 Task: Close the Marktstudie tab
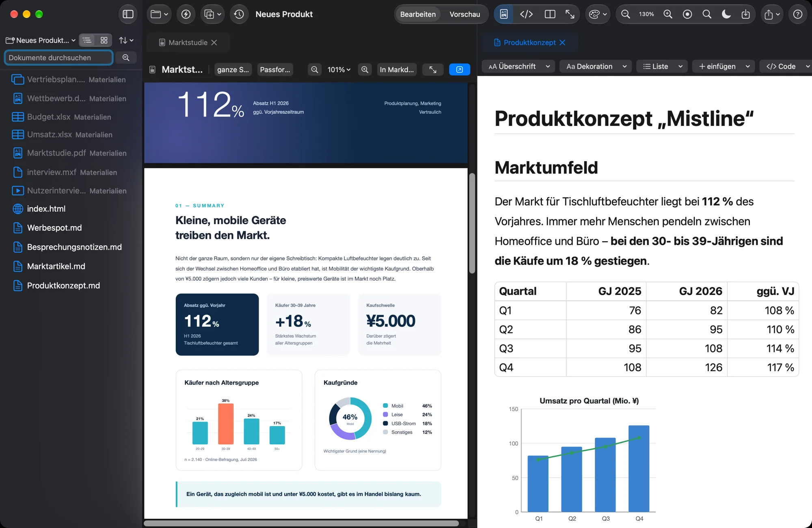(214, 43)
